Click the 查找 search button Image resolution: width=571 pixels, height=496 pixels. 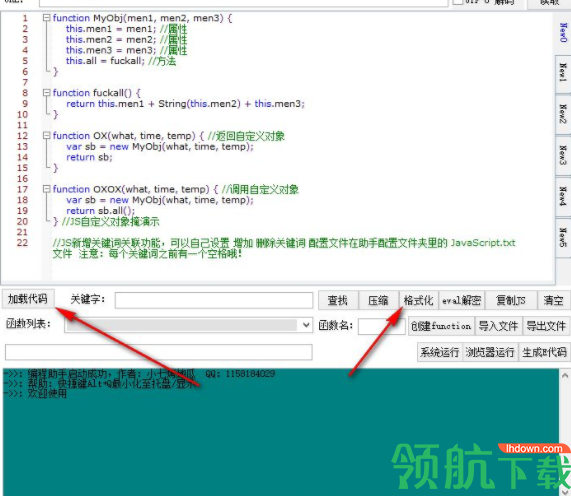338,300
